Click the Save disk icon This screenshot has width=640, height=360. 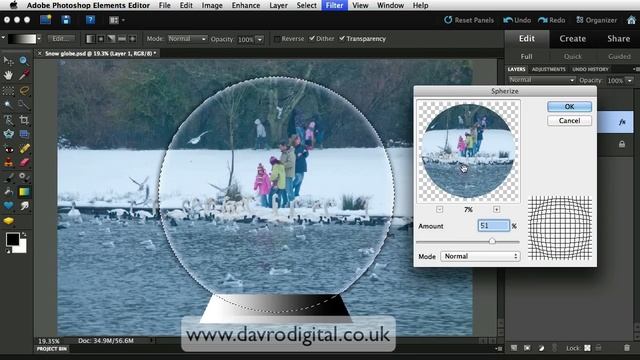[66, 20]
